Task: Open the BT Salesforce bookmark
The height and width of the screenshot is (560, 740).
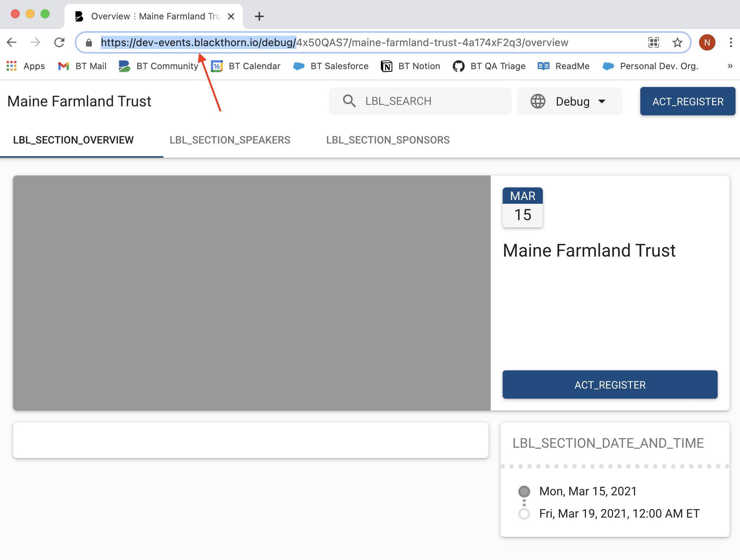Action: pyautogui.click(x=331, y=66)
